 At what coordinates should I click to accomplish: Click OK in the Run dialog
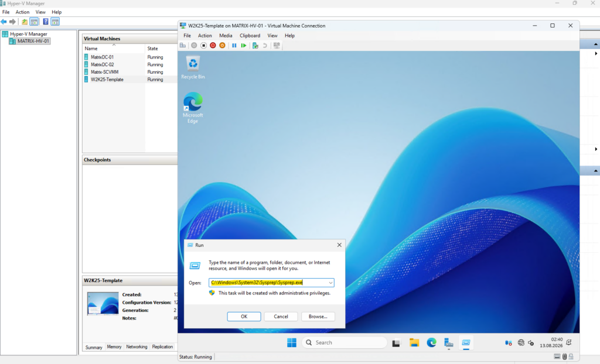click(244, 317)
